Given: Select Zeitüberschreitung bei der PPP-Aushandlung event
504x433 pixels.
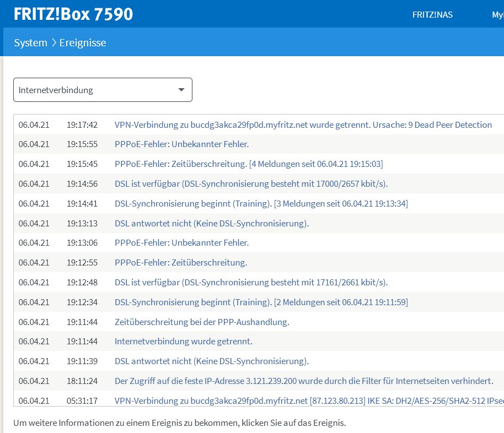Looking at the screenshot, I should click(x=202, y=322).
